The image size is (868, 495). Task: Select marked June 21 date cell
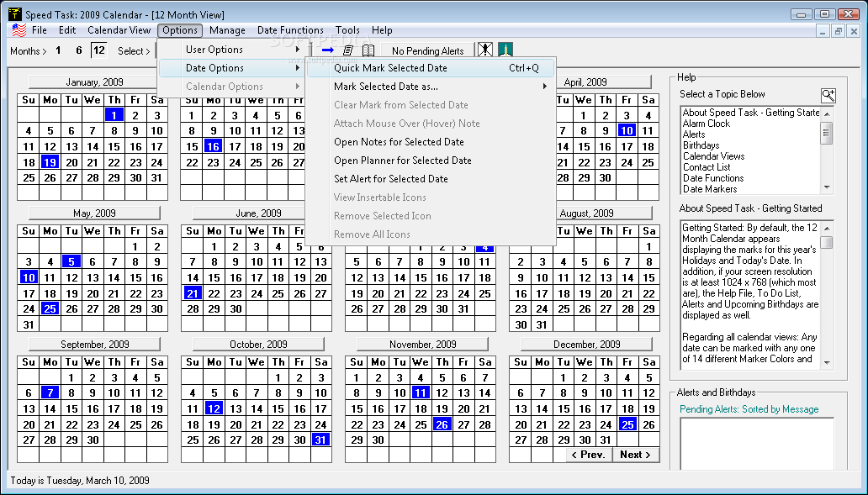click(192, 293)
